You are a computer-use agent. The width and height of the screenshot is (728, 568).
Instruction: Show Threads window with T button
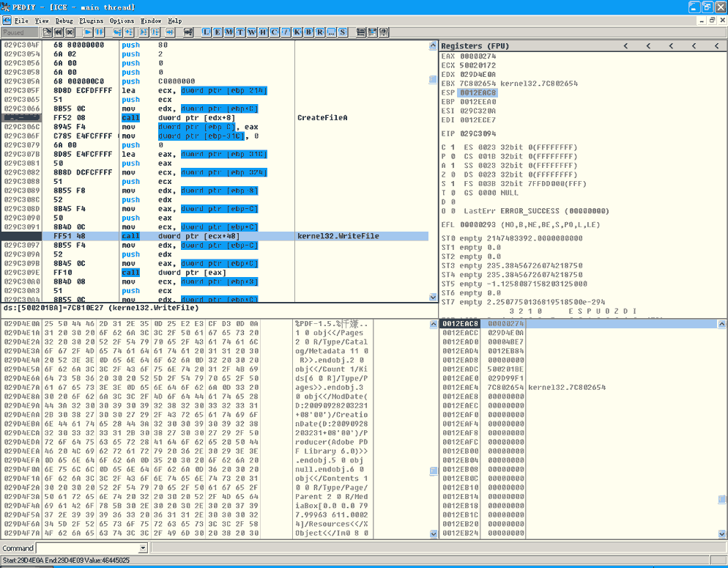pos(240,32)
